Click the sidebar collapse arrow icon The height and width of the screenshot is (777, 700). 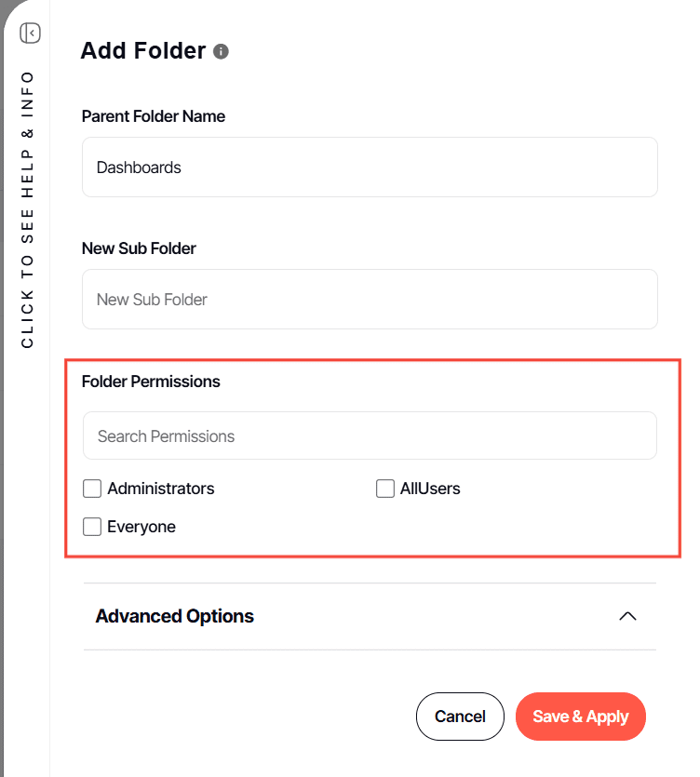[30, 33]
